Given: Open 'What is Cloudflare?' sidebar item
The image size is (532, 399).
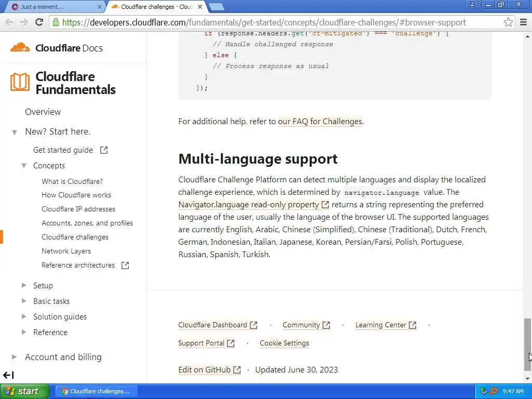Looking at the screenshot, I should point(72,181).
